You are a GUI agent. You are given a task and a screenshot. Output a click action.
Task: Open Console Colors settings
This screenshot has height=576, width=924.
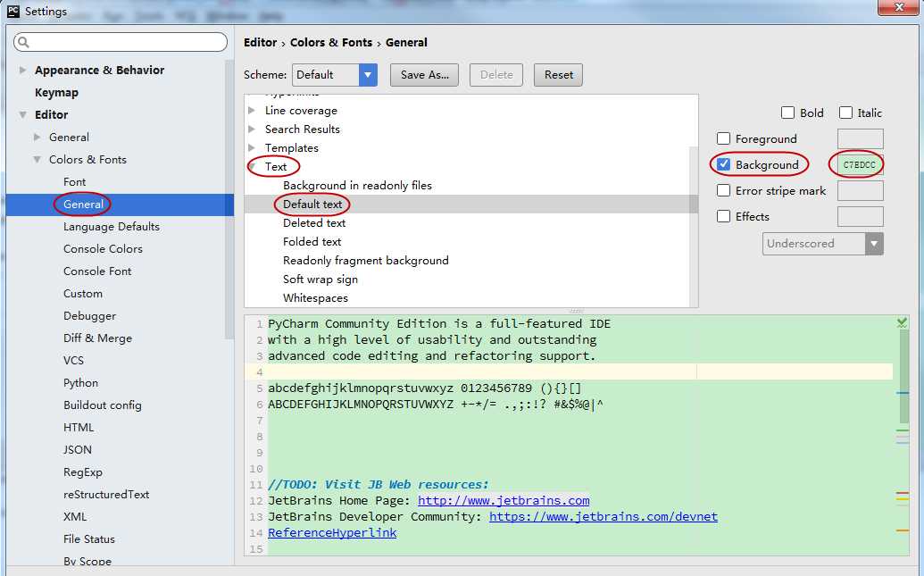point(104,249)
